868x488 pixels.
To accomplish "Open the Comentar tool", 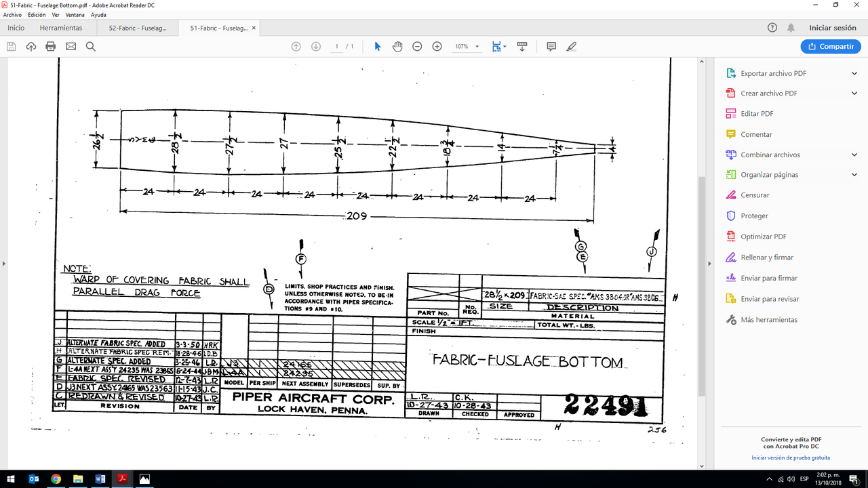I will click(756, 134).
